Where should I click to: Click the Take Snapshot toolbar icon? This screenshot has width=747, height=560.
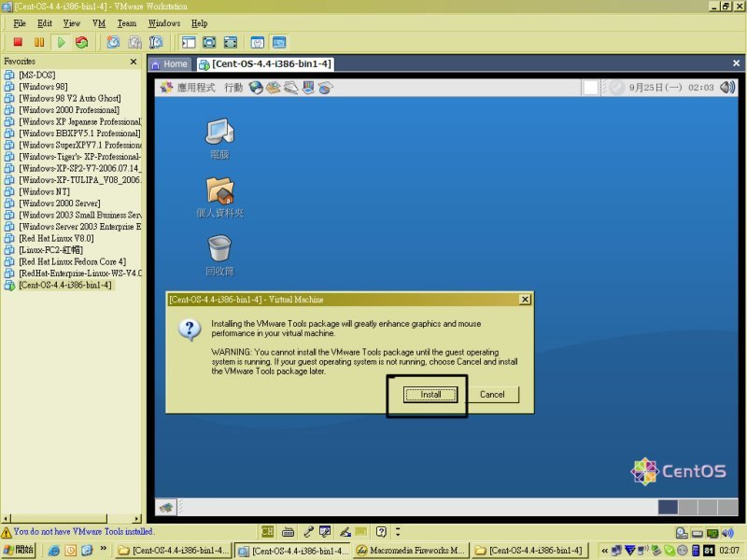tap(113, 42)
